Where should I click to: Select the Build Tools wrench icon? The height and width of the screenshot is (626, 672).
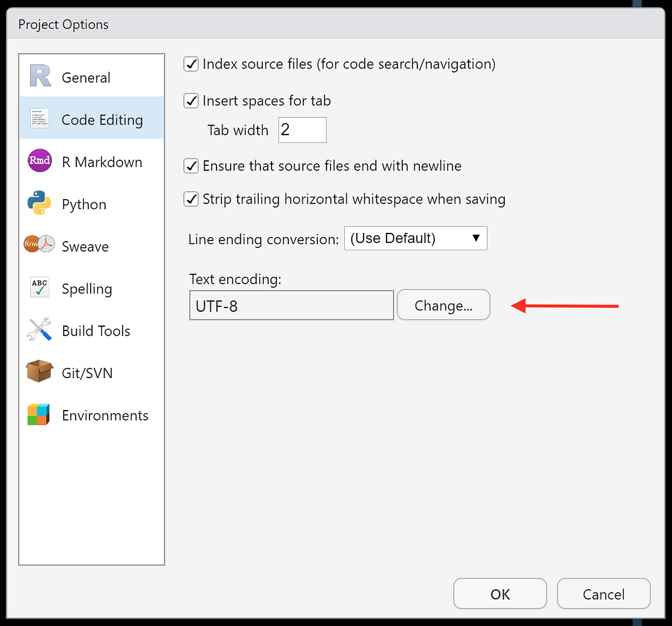tap(39, 330)
